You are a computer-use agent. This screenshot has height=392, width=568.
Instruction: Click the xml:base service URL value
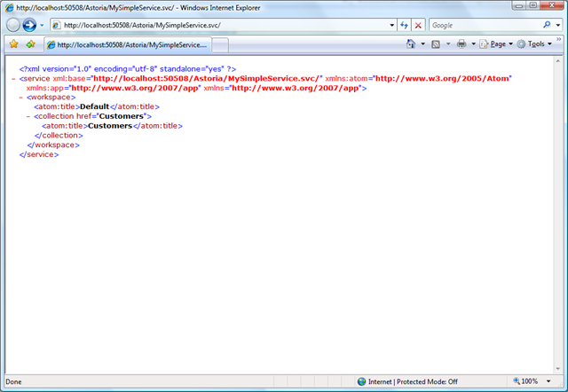click(207, 79)
